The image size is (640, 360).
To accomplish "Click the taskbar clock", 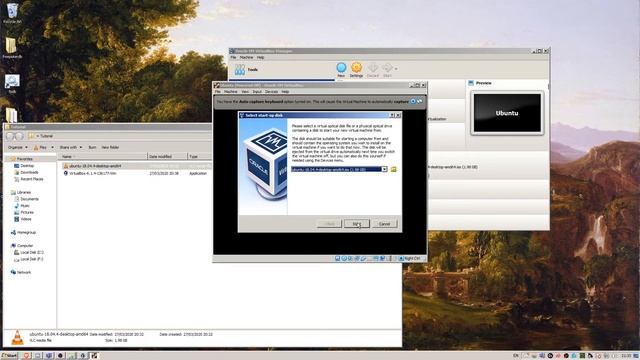I will pyautogui.click(x=627, y=356).
